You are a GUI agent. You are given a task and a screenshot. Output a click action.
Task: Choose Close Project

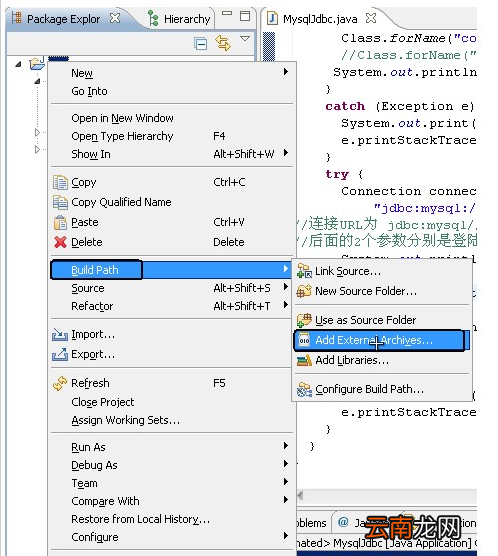(172, 402)
